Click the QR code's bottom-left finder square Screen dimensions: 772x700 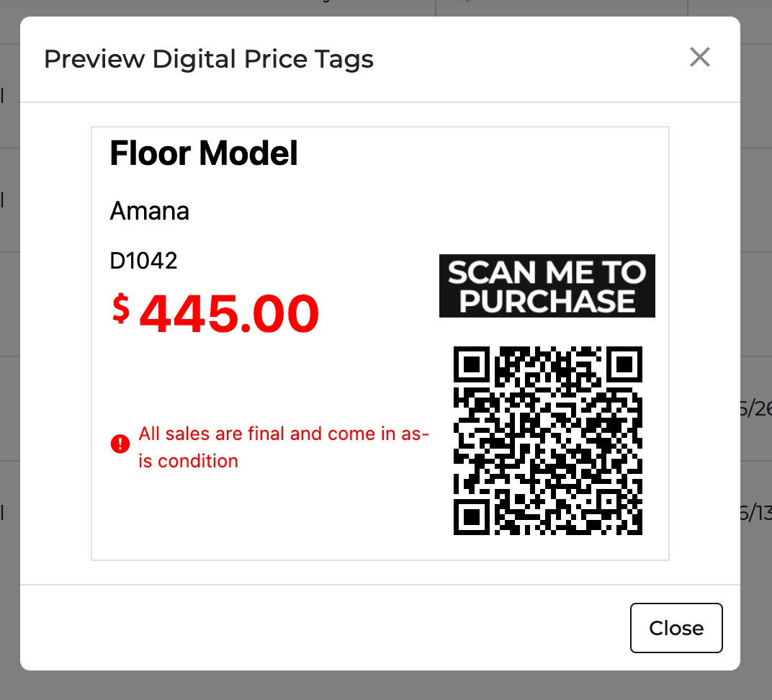(x=472, y=516)
